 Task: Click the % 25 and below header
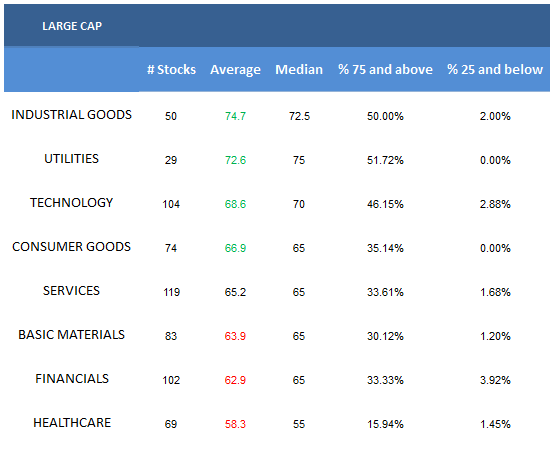495,70
